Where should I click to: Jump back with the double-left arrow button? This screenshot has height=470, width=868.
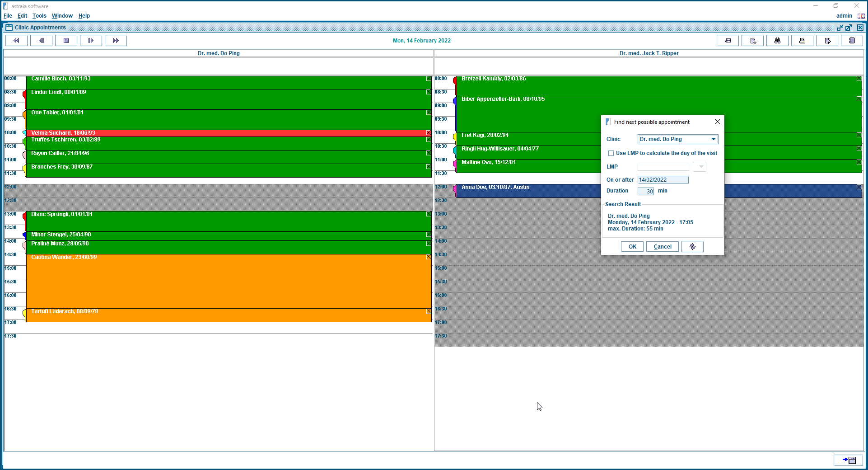coord(16,41)
